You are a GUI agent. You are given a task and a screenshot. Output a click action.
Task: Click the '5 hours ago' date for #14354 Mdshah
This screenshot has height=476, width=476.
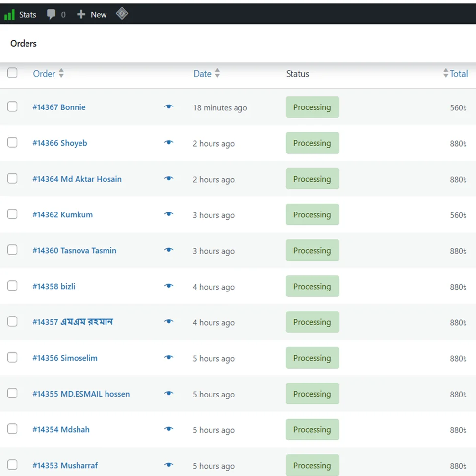[x=214, y=430]
